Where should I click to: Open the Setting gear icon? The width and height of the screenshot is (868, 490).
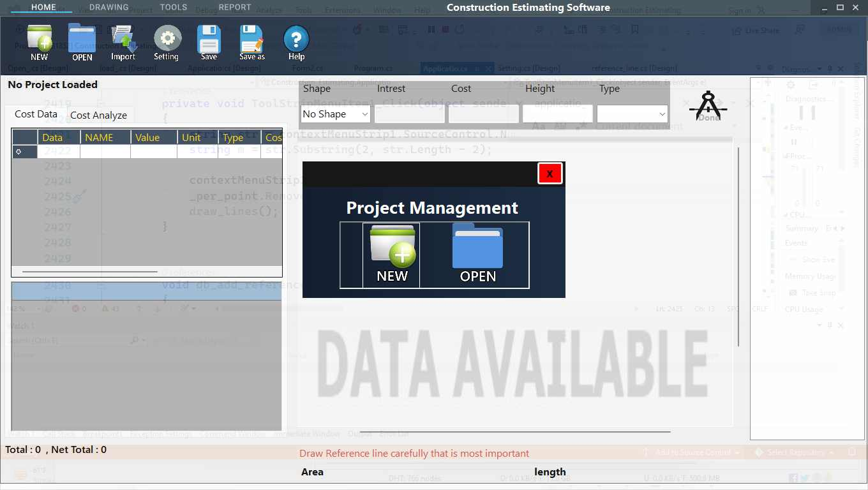[167, 43]
